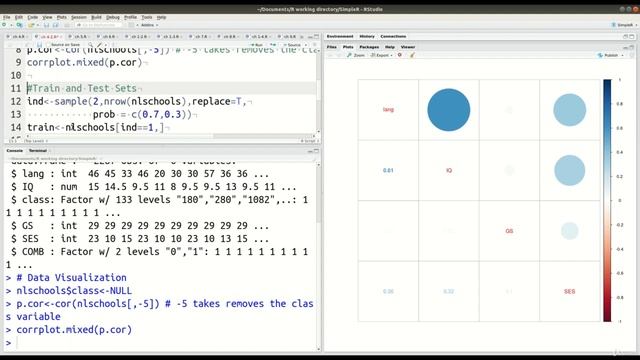Click the find/replace magnifier icon in editor
This screenshot has height=360, width=640.
[90, 45]
